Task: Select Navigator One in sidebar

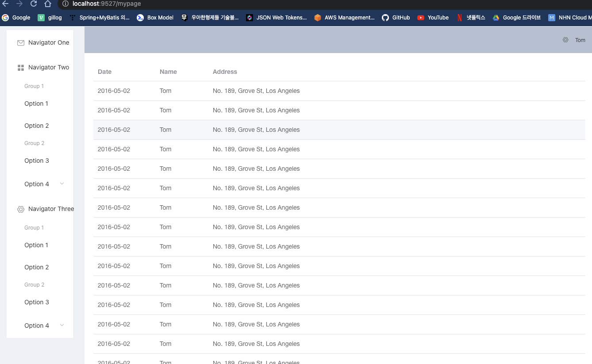Action: click(40, 42)
